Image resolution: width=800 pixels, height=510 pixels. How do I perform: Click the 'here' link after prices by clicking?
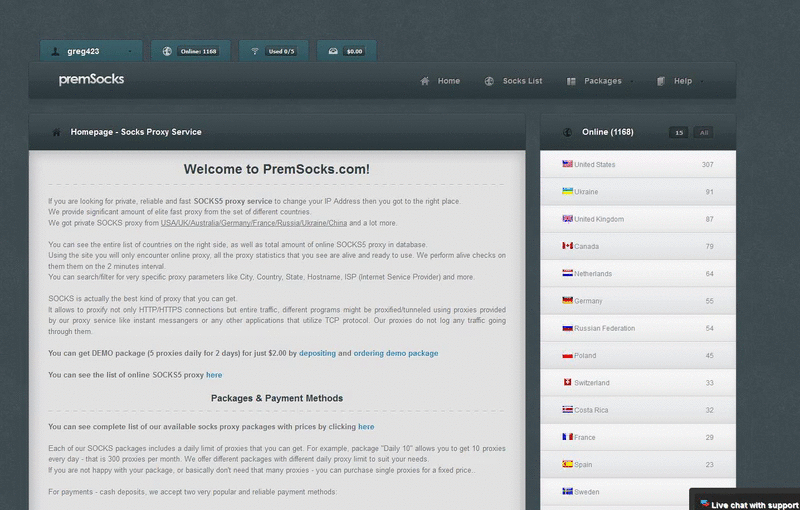pos(366,427)
